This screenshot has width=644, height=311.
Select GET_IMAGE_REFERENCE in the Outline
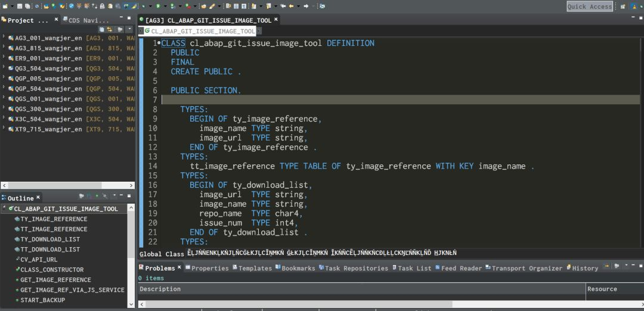[x=55, y=279]
